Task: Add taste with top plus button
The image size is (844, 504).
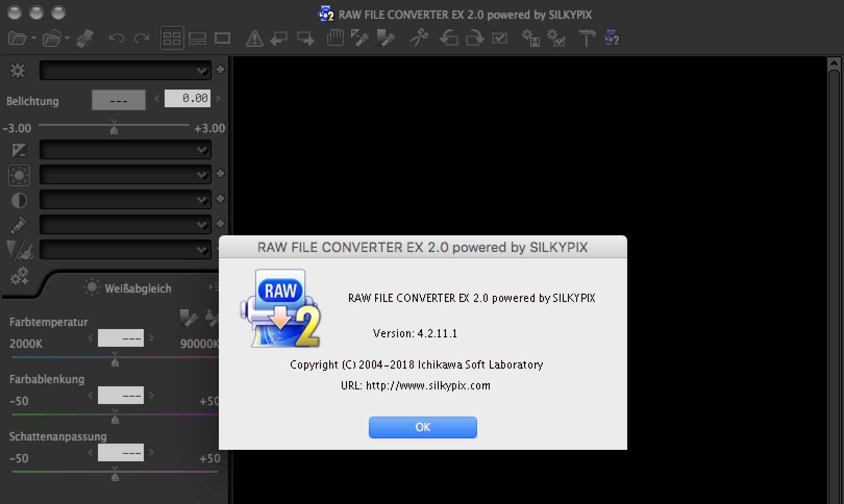Action: click(x=220, y=69)
